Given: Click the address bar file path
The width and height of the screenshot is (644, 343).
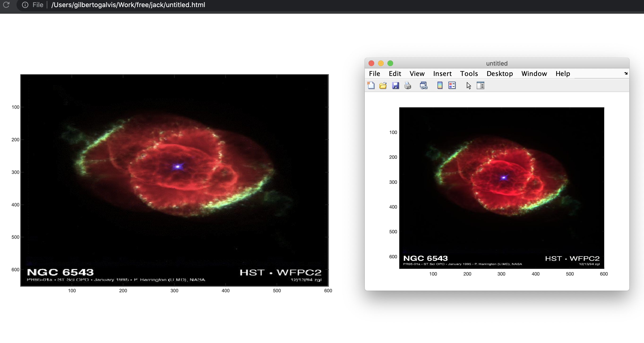Looking at the screenshot, I should tap(128, 5).
